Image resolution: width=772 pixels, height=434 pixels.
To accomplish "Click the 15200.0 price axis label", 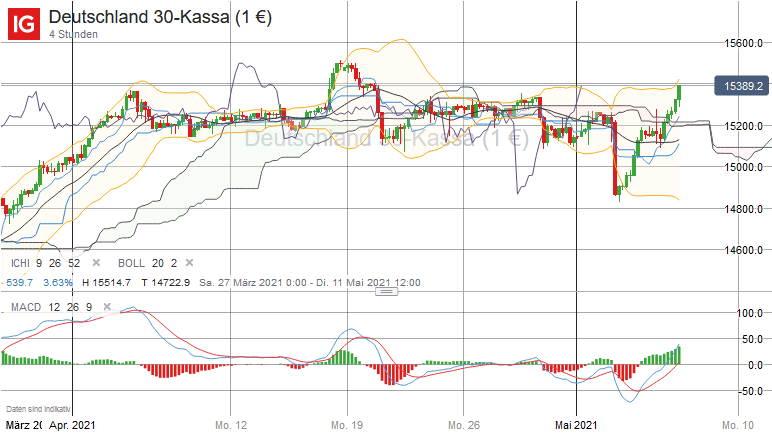I will pos(743,126).
